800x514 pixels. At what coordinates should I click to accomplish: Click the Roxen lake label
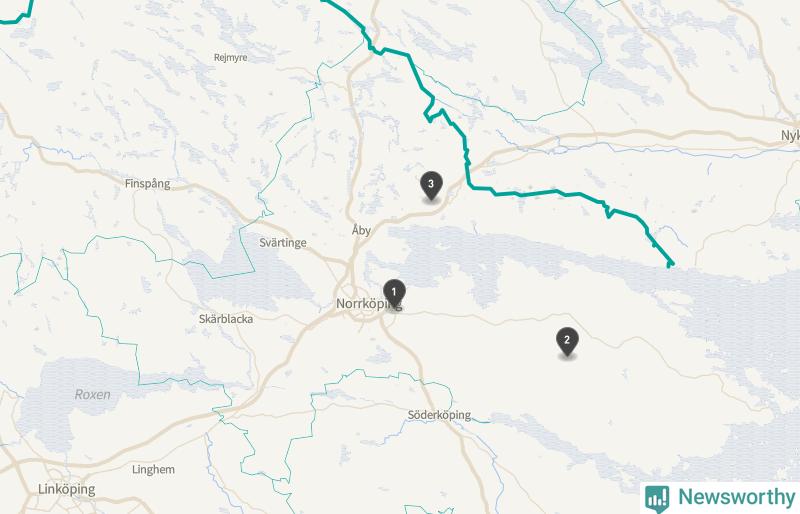pyautogui.click(x=92, y=395)
